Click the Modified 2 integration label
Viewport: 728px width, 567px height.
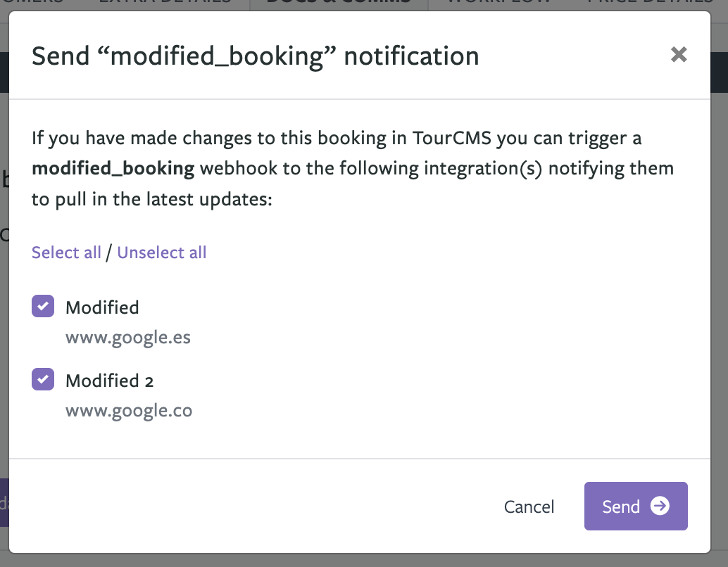point(110,381)
